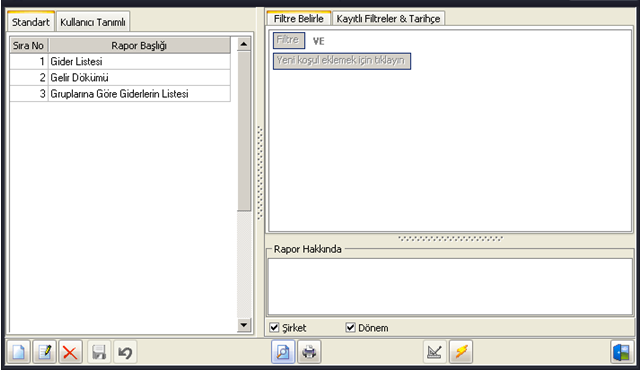Click the lightning bolt icon
The height and width of the screenshot is (372, 641).
[461, 352]
